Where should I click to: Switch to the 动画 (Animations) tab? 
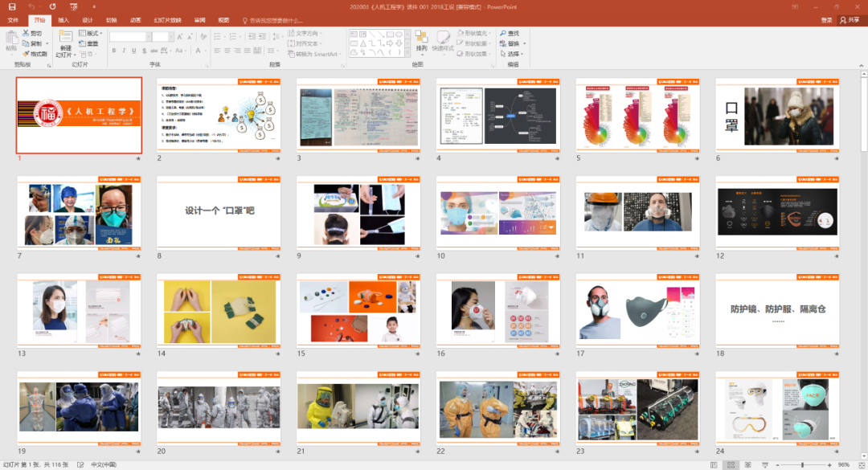click(x=135, y=20)
